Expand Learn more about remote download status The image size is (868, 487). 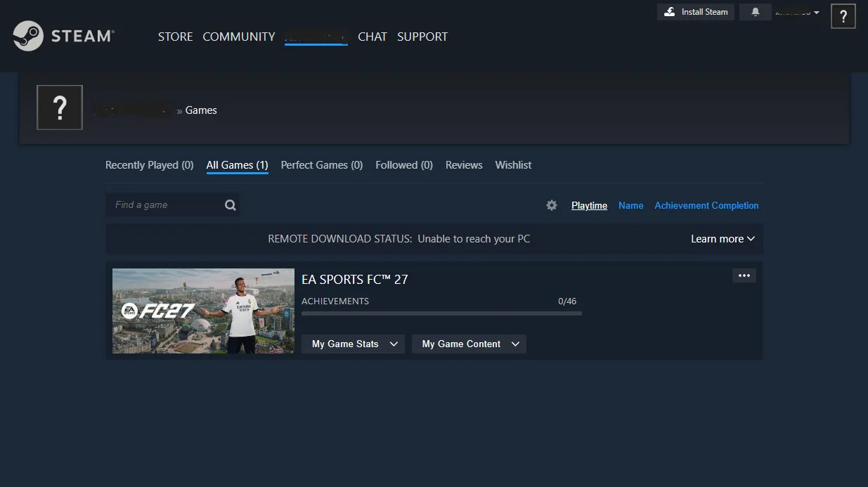[723, 239]
